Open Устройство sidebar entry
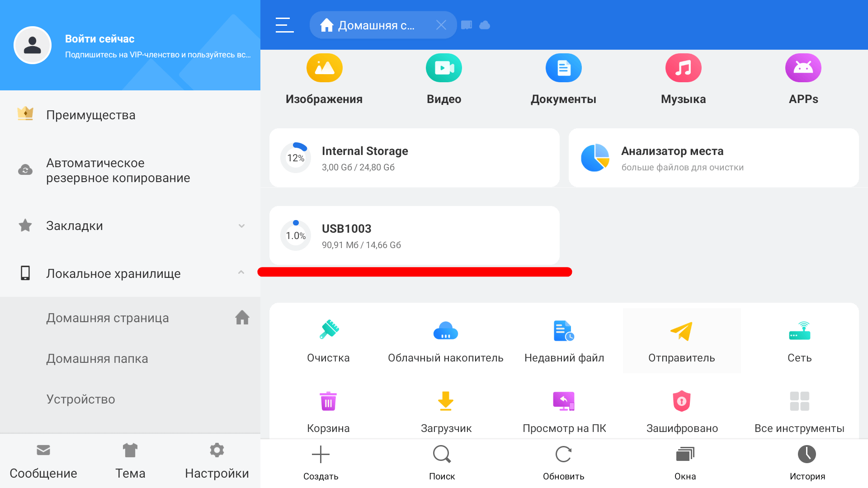 coord(130,399)
